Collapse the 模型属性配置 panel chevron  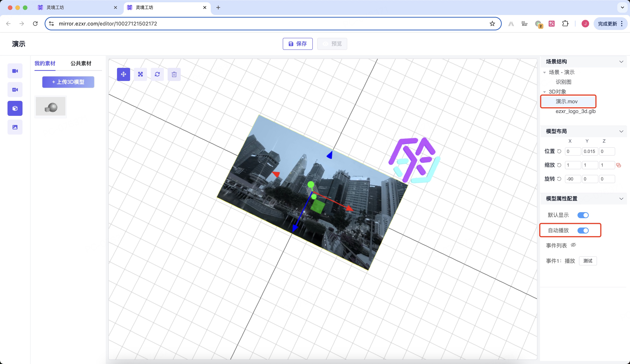point(621,199)
